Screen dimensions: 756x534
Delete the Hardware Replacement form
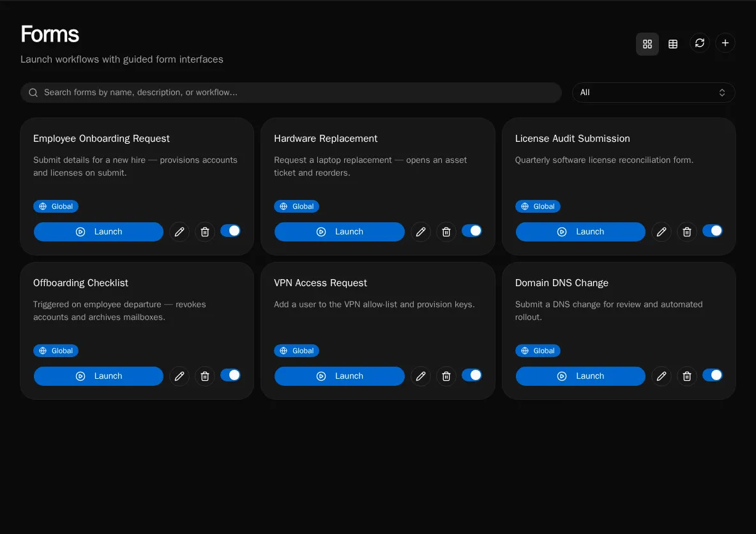(x=446, y=232)
